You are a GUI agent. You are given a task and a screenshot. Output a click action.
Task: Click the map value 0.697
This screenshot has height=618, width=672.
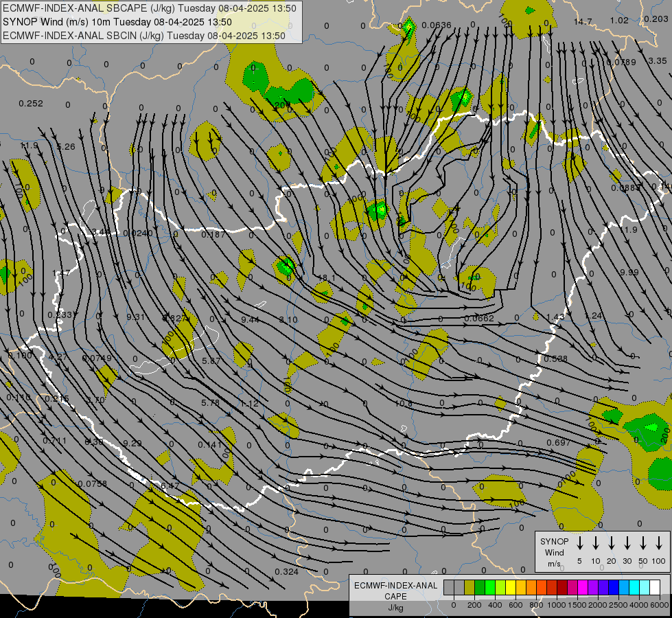tap(559, 442)
